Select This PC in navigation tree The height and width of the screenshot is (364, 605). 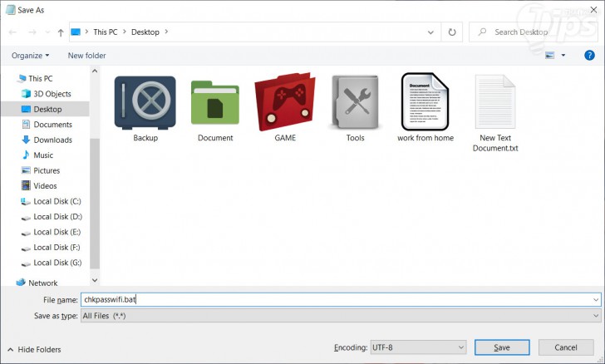(40, 78)
